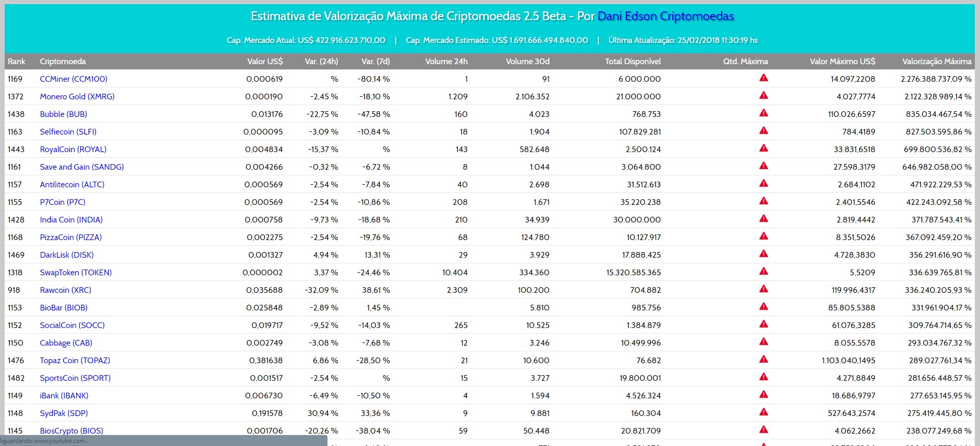Click the Valor Máximo US$ header
The height and width of the screenshot is (446, 980).
pyautogui.click(x=842, y=62)
